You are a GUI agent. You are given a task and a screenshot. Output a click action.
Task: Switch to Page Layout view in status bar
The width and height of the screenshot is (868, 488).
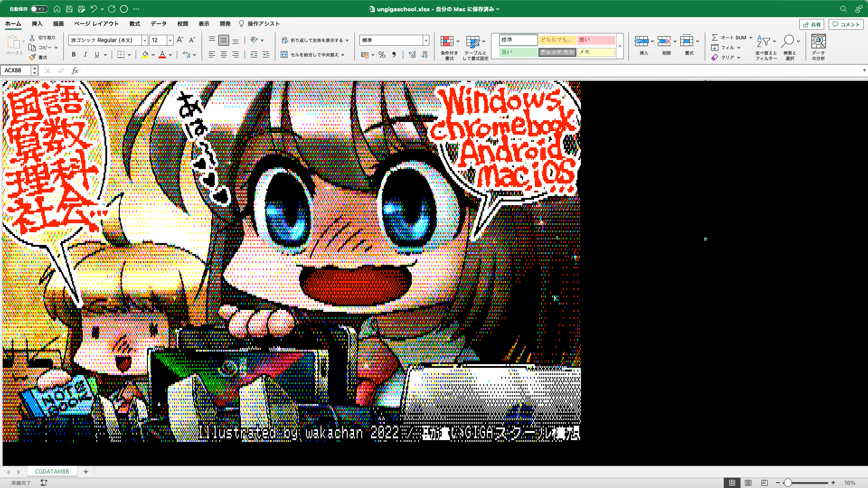(x=748, y=483)
